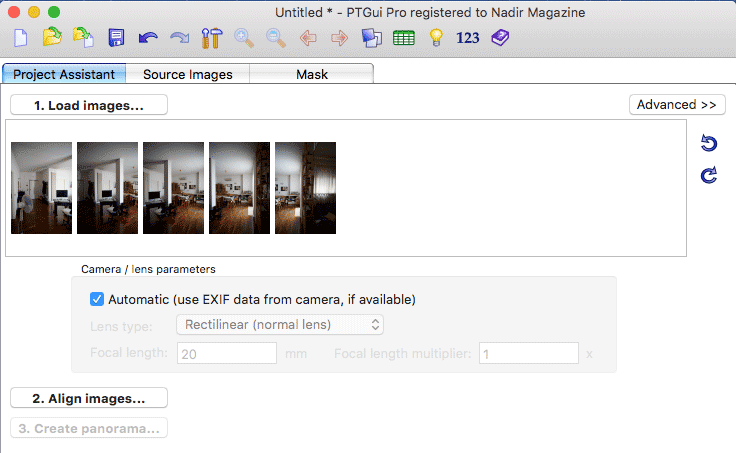Select the first room thumbnail with the fan
The width and height of the screenshot is (736, 453).
coord(41,188)
